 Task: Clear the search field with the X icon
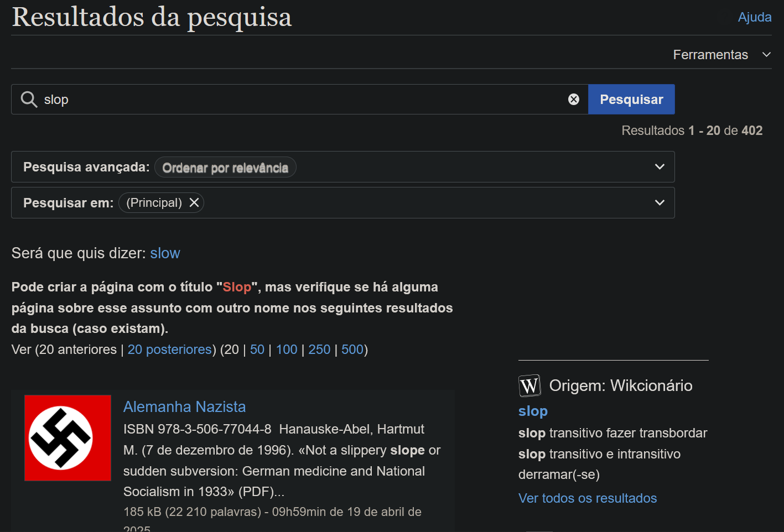click(574, 100)
